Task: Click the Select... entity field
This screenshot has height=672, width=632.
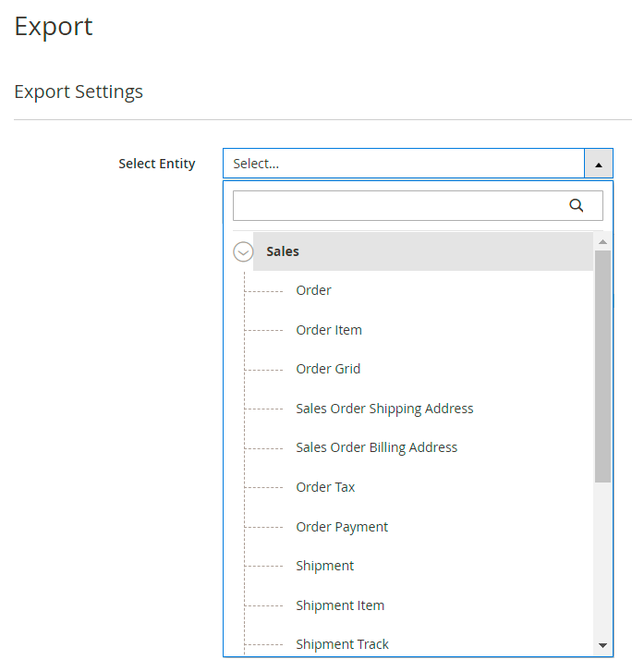Action: pyautogui.click(x=403, y=164)
